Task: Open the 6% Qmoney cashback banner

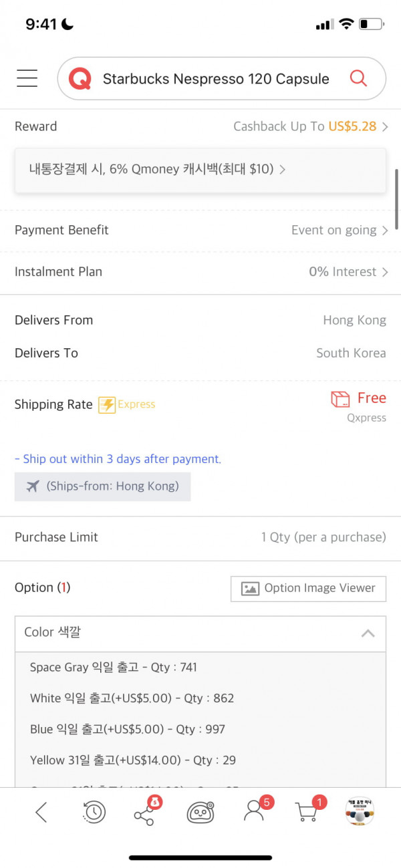Action: pyautogui.click(x=200, y=170)
